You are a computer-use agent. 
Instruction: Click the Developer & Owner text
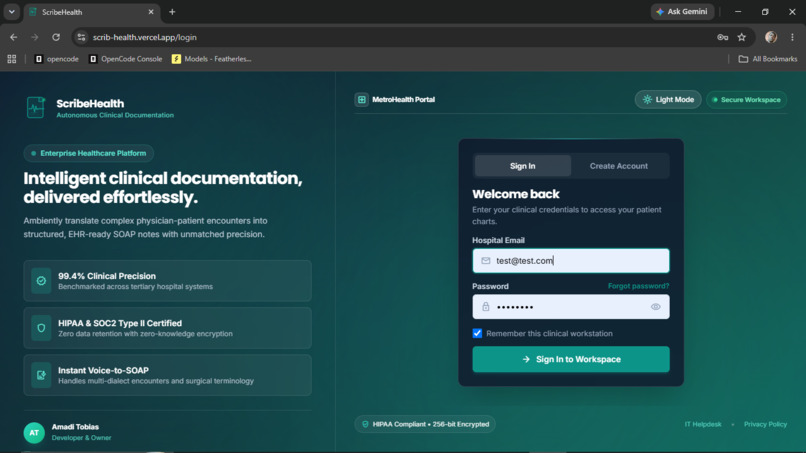coord(81,438)
